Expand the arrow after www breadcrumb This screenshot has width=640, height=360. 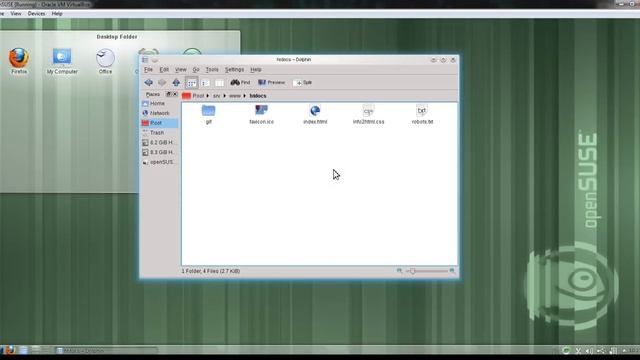244,96
